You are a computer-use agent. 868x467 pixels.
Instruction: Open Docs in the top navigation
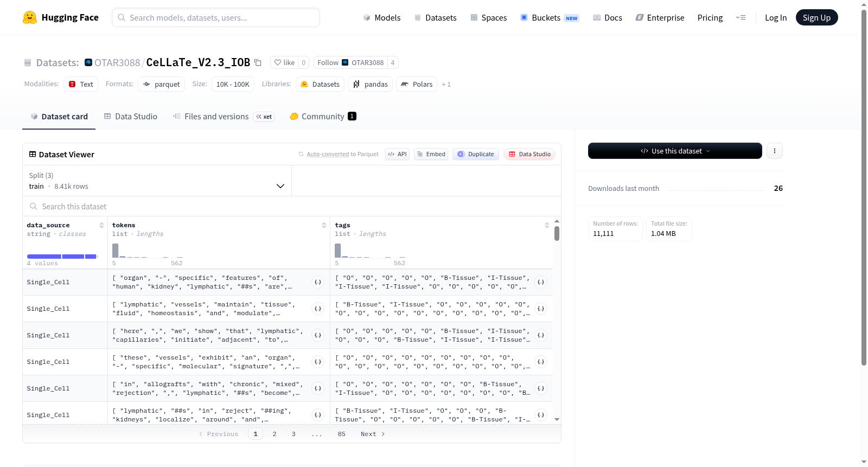tap(608, 17)
